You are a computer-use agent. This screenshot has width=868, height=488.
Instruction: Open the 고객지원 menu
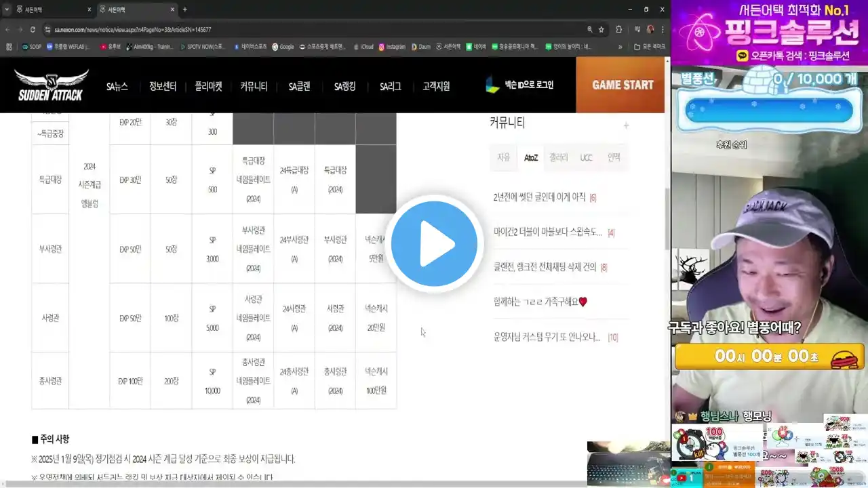point(436,86)
